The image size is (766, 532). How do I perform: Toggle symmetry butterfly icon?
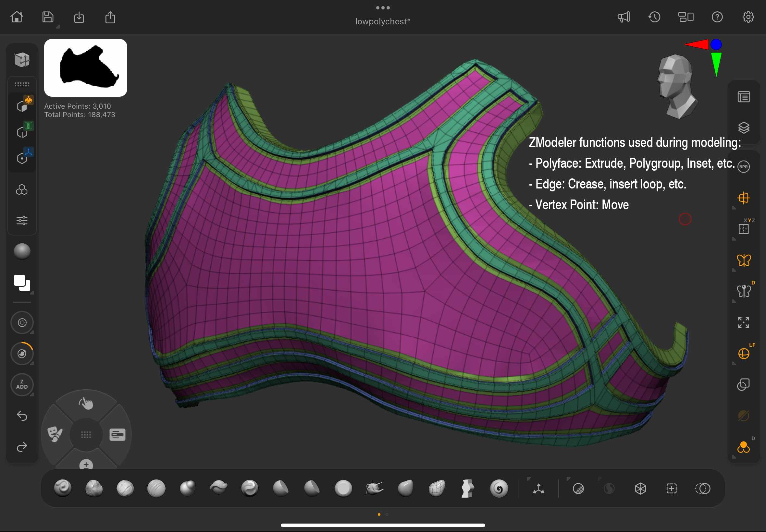744,260
